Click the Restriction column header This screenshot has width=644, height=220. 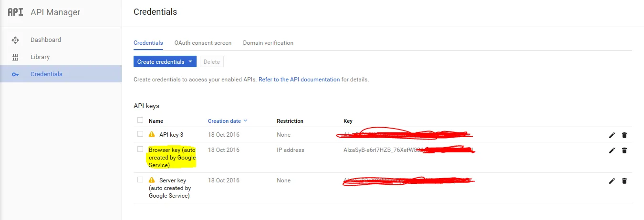290,121
